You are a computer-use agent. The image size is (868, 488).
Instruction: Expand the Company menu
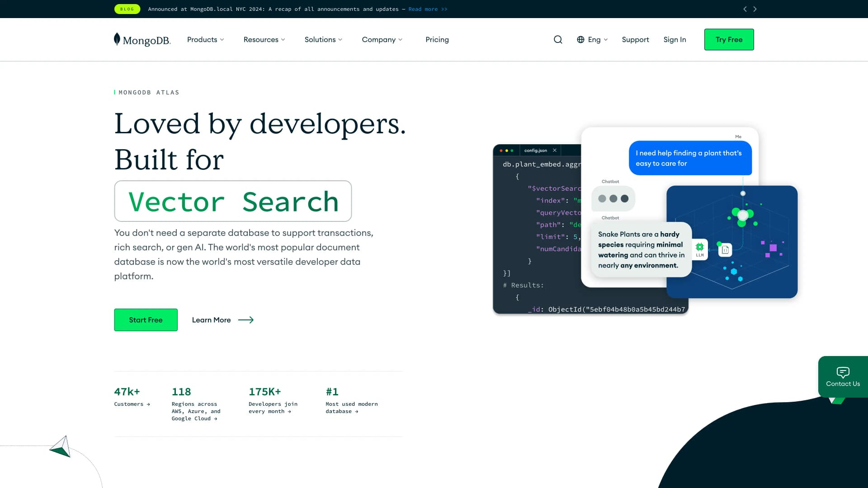(382, 40)
